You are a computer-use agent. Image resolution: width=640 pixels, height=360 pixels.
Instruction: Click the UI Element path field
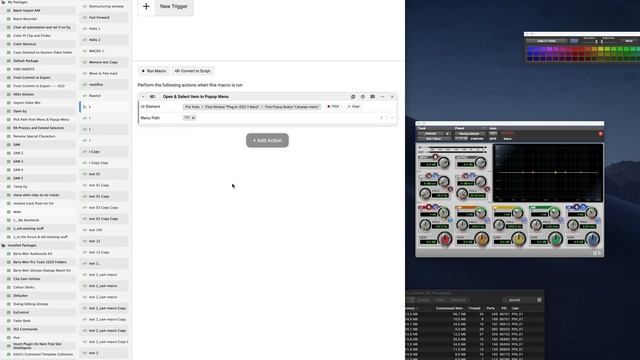pos(252,107)
